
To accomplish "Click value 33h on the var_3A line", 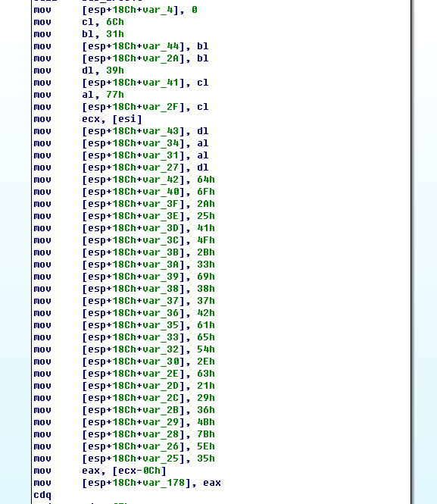I will coord(206,265).
